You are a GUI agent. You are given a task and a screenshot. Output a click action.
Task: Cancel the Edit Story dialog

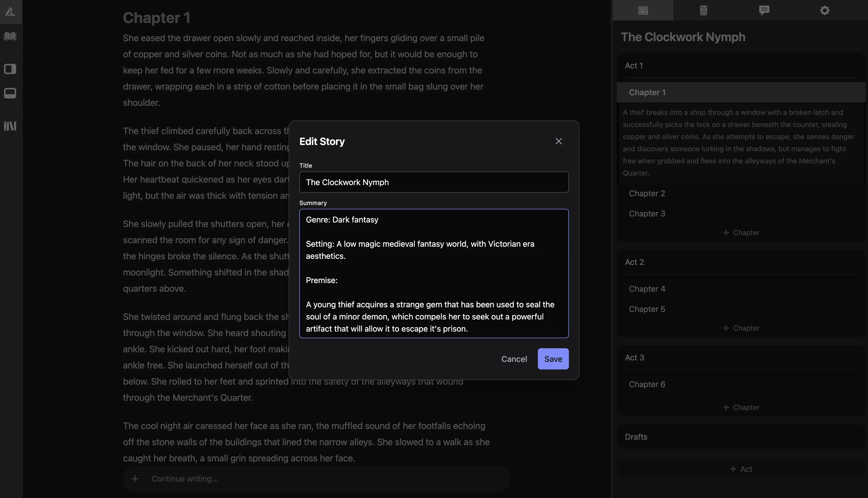point(514,359)
